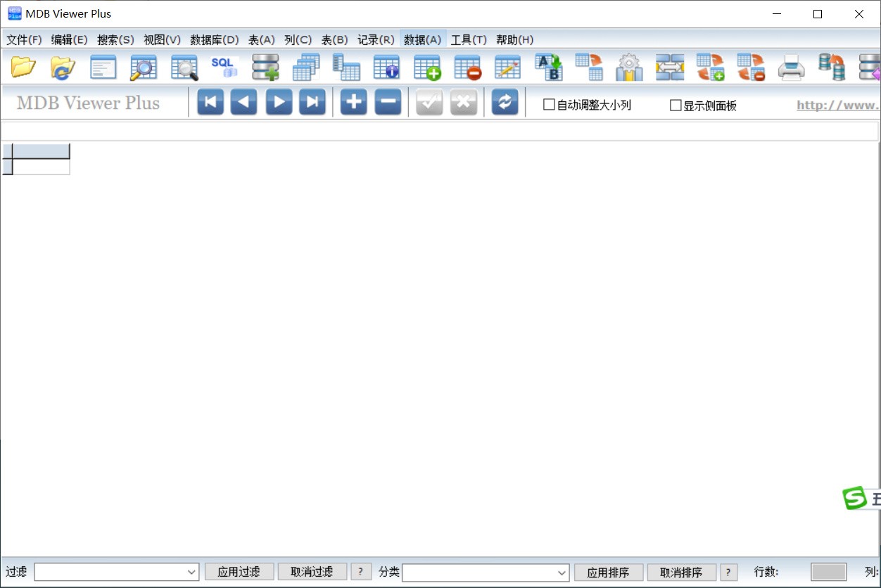881x588 pixels.
Task: Click the database backup arrow icon
Action: [x=832, y=68]
